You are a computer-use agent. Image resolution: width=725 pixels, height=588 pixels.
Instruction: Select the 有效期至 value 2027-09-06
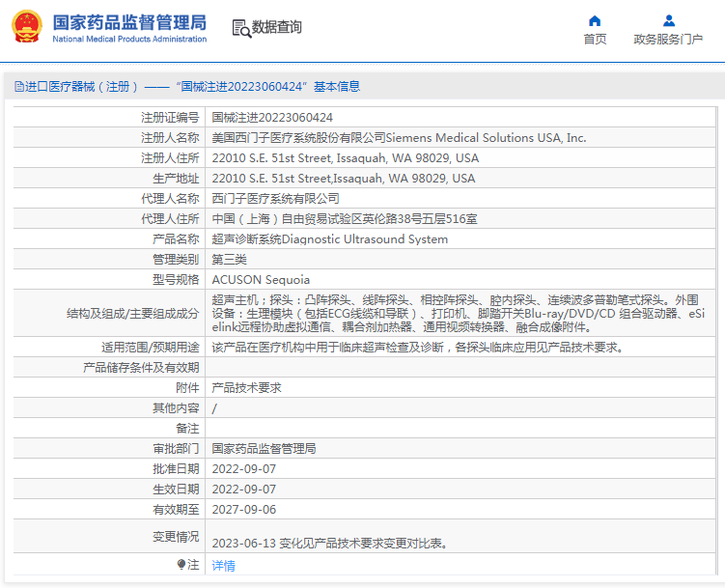pyautogui.click(x=243, y=510)
